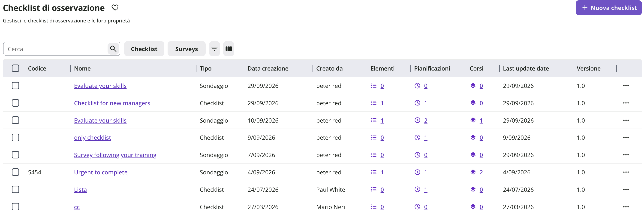Click courses layers icon in only checklist row
Image resolution: width=644 pixels, height=210 pixels.
point(473,137)
